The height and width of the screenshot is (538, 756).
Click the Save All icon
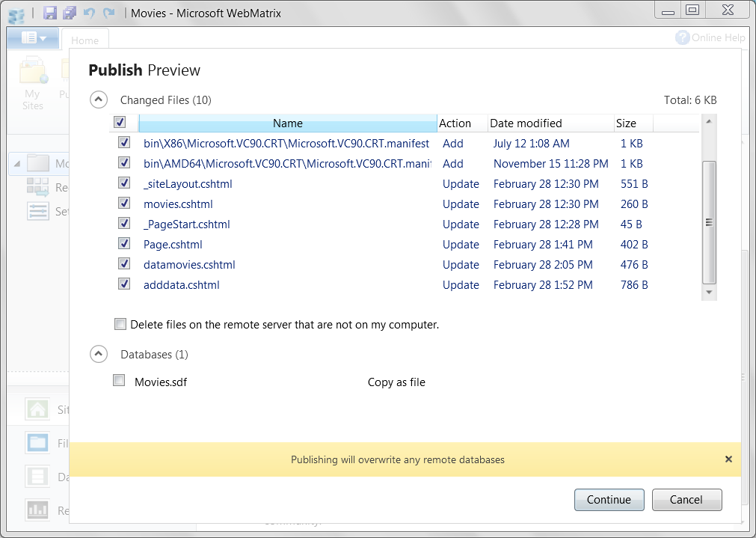pos(70,13)
